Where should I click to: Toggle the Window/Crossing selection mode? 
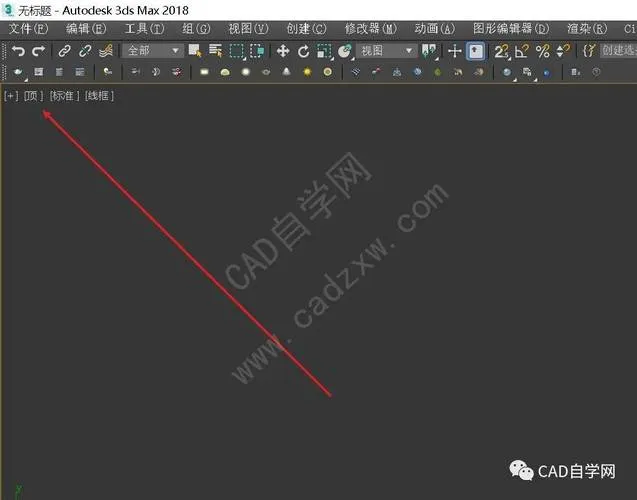click(257, 51)
